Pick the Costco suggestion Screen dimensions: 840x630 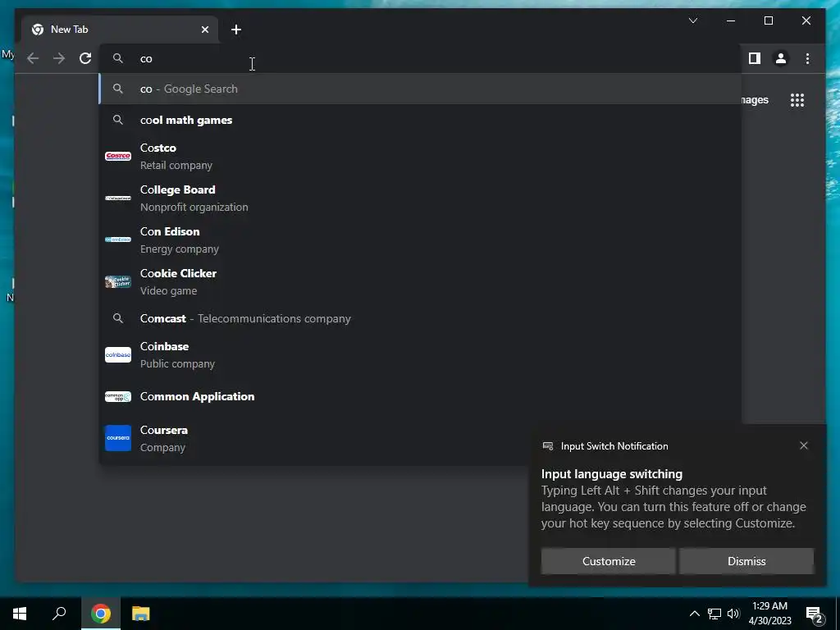pos(421,157)
